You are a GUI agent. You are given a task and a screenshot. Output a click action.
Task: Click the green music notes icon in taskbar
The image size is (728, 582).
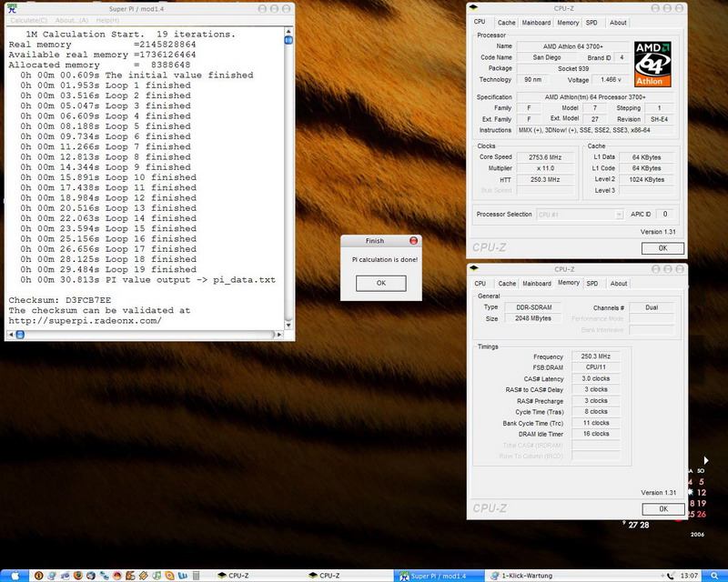(x=157, y=576)
